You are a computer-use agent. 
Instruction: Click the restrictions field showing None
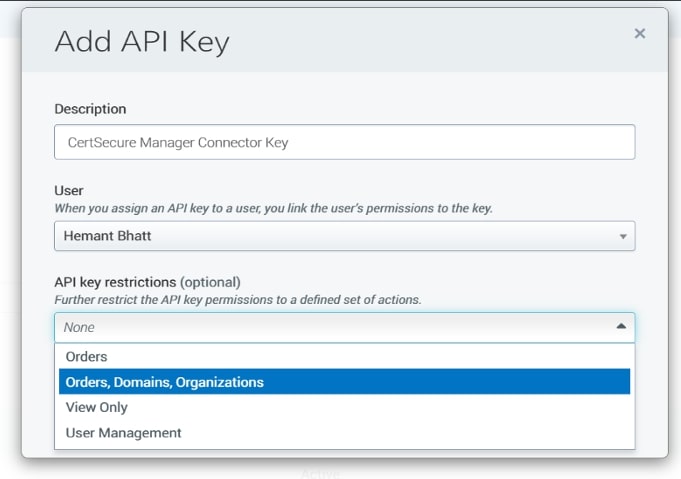330,327
